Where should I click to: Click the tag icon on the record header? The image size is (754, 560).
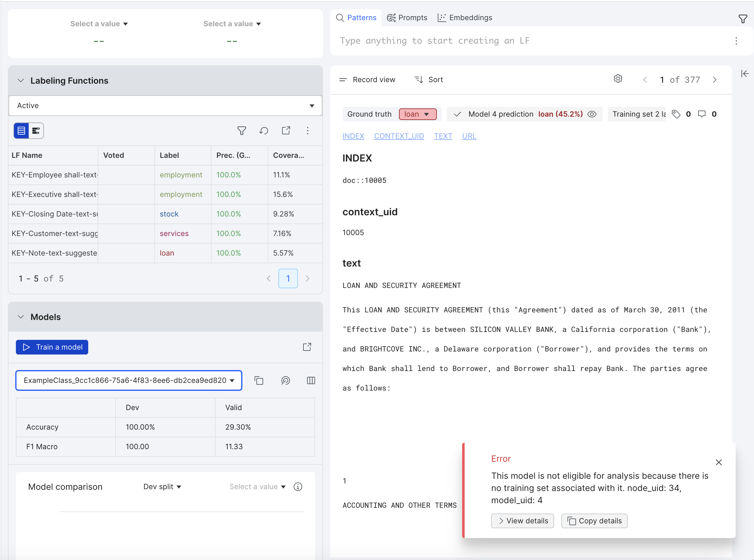click(x=676, y=114)
